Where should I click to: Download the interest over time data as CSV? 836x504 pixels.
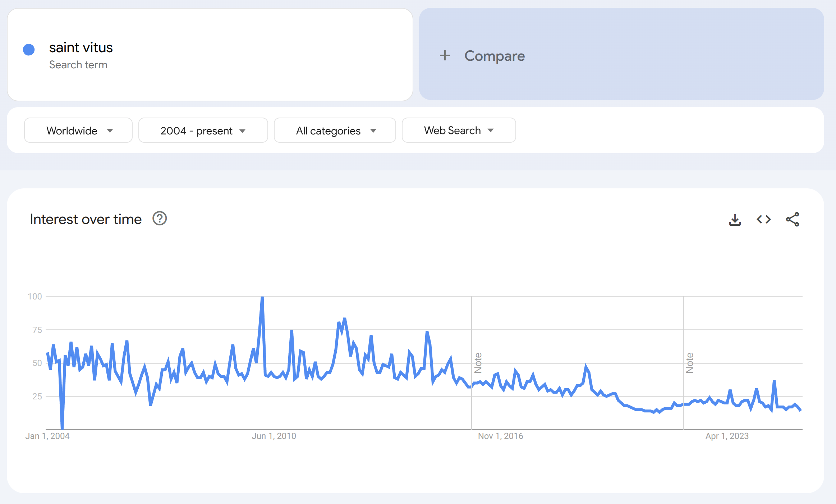(x=735, y=219)
